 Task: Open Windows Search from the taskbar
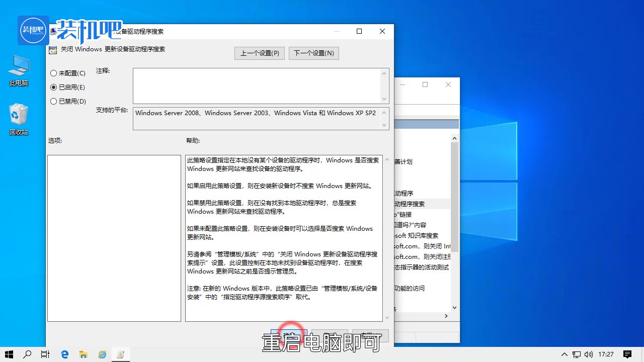click(27, 354)
